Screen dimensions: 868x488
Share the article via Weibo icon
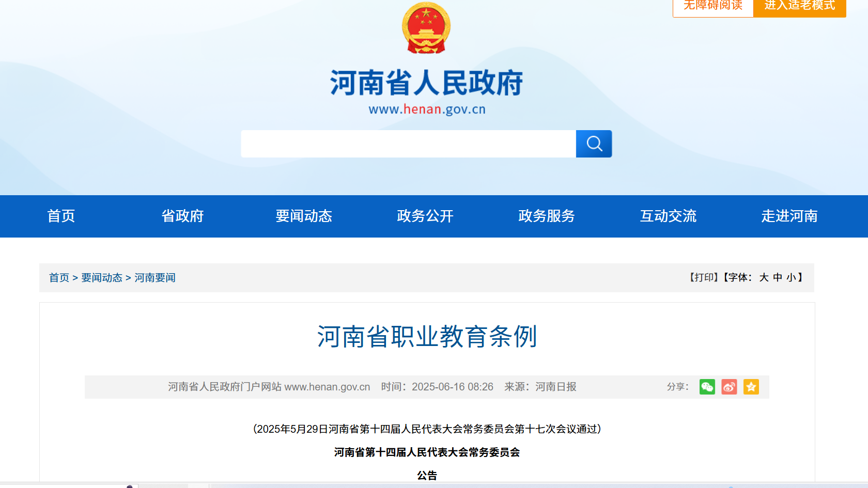pos(729,387)
